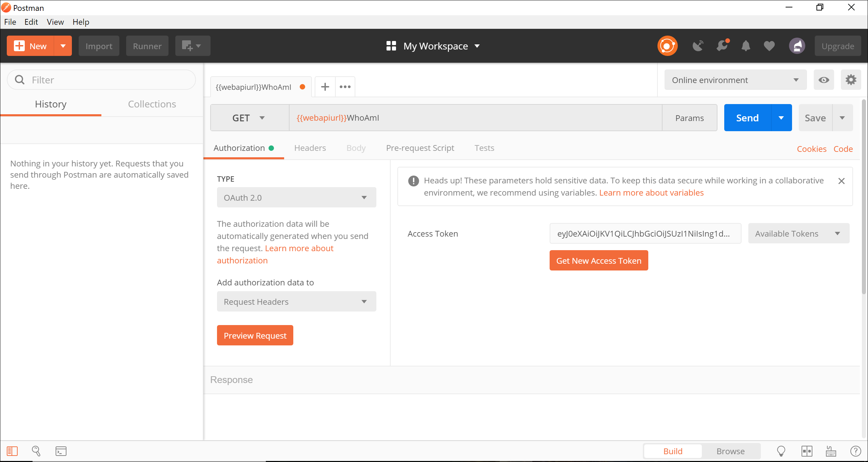Screen dimensions: 868x462
Task: Click the Find magnifier in status bar
Action: coord(36,451)
